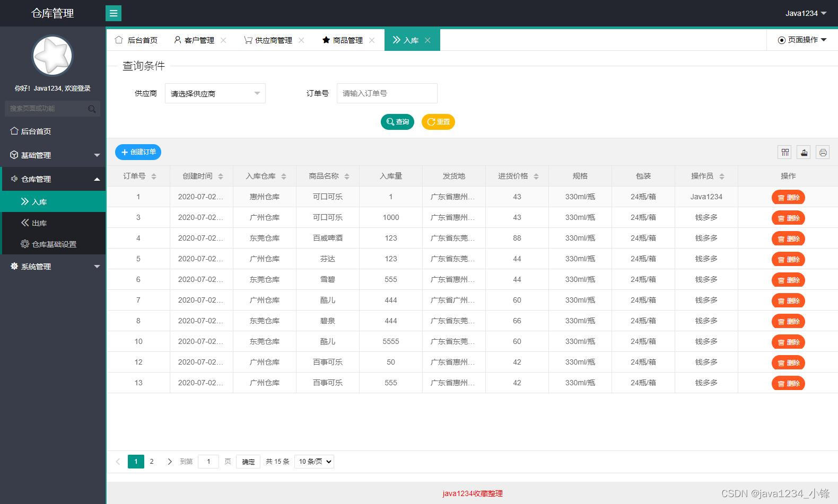Image resolution: width=838 pixels, height=504 pixels.
Task: Collapse the 仓库管理 sidebar menu
Action: point(53,179)
